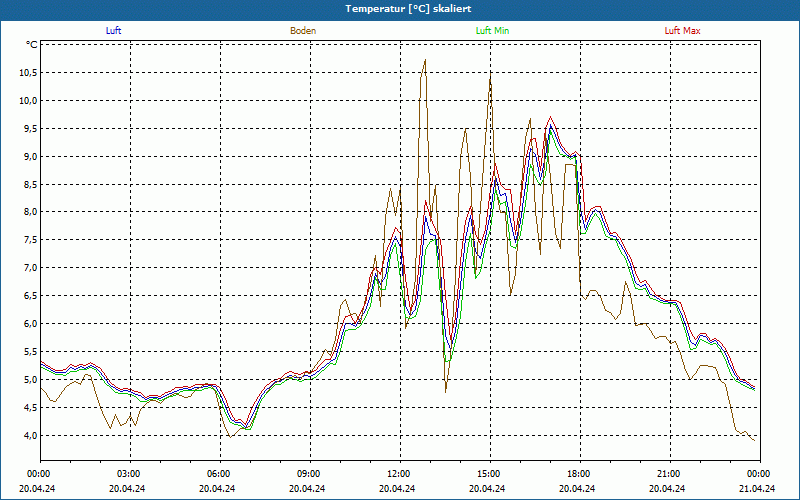
Task: Click the 4,5 y-axis value
Action: (x=30, y=408)
